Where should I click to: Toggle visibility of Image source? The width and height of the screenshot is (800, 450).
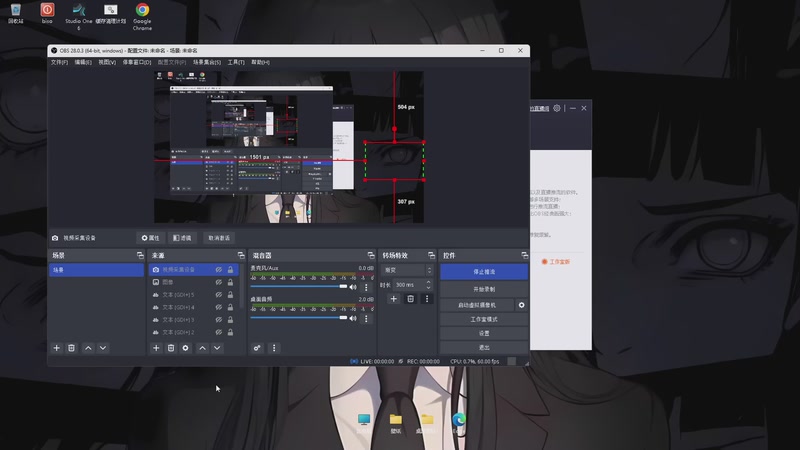click(218, 282)
